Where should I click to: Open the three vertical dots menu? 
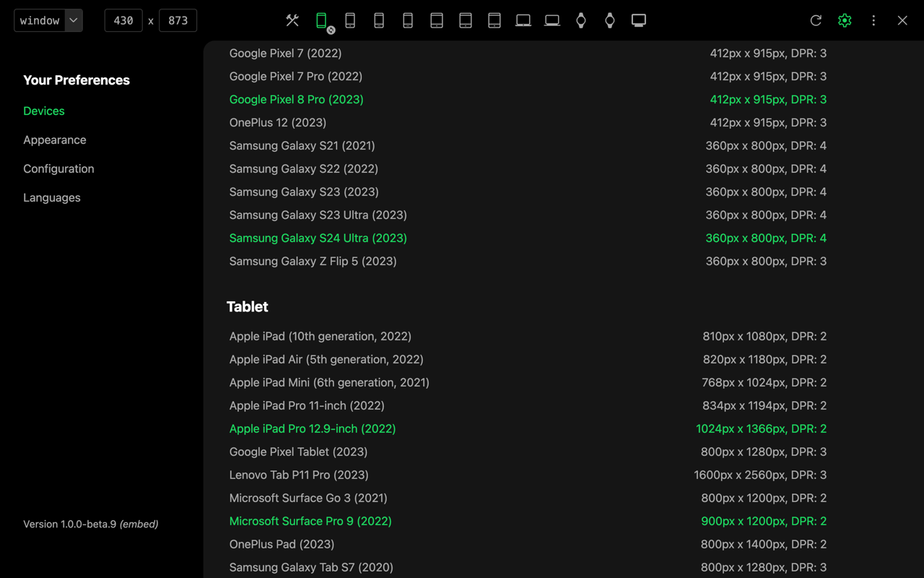873,20
